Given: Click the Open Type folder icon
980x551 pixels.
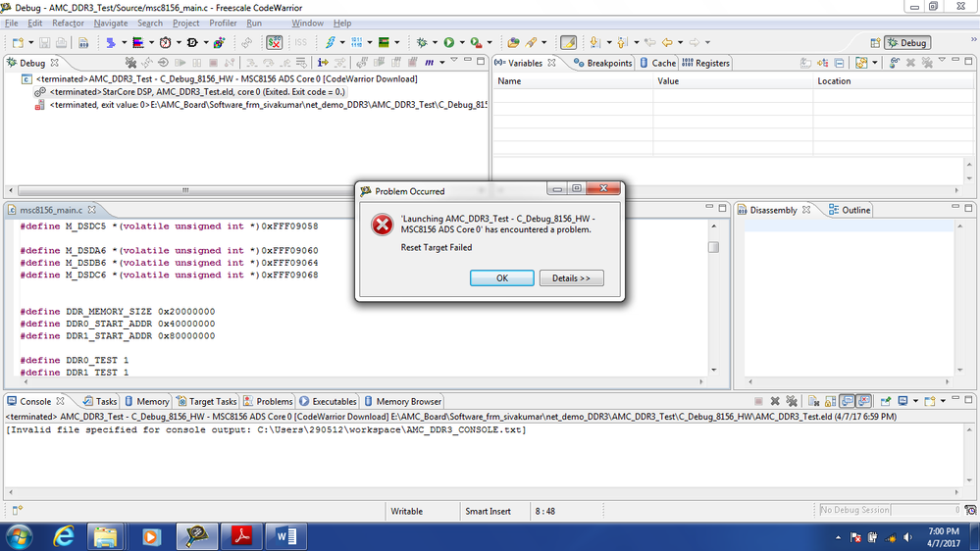Looking at the screenshot, I should tap(513, 42).
